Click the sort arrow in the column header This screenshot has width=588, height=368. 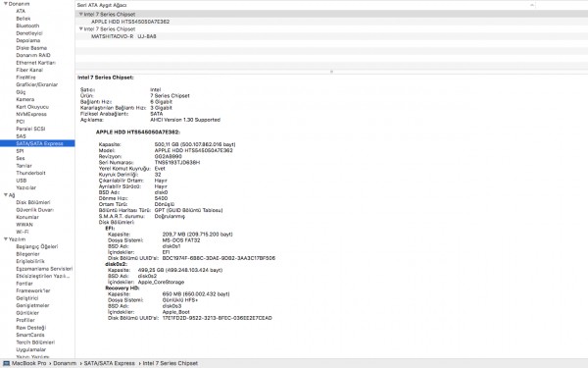tap(532, 5)
